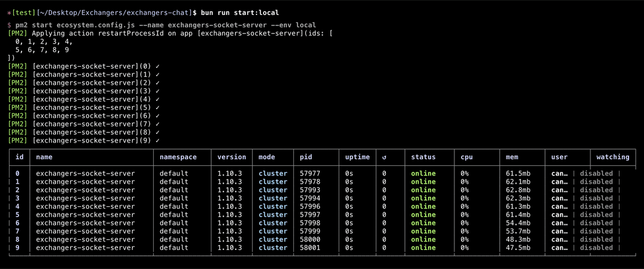Screen dimensions: 644x269
Task: Click the 'version' column header
Action: tap(231, 157)
